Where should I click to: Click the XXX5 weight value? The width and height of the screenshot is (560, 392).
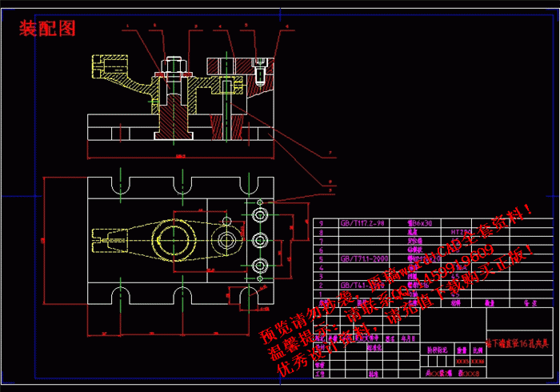(462, 362)
